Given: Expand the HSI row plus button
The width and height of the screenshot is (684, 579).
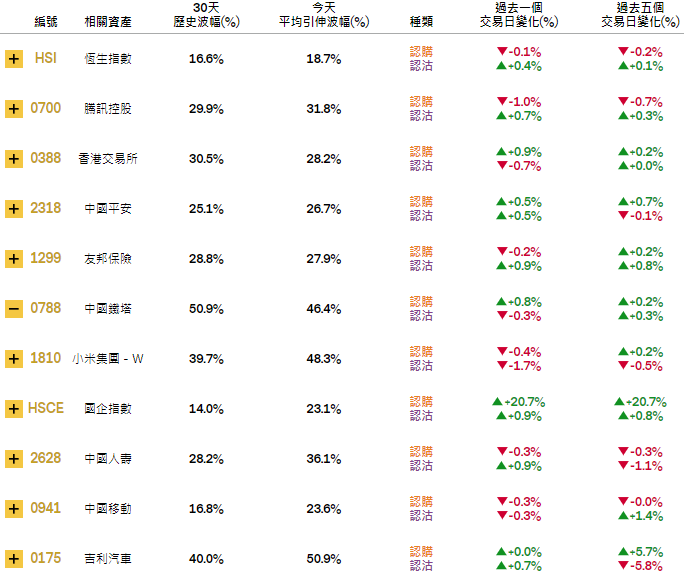Looking at the screenshot, I should coord(14,59).
